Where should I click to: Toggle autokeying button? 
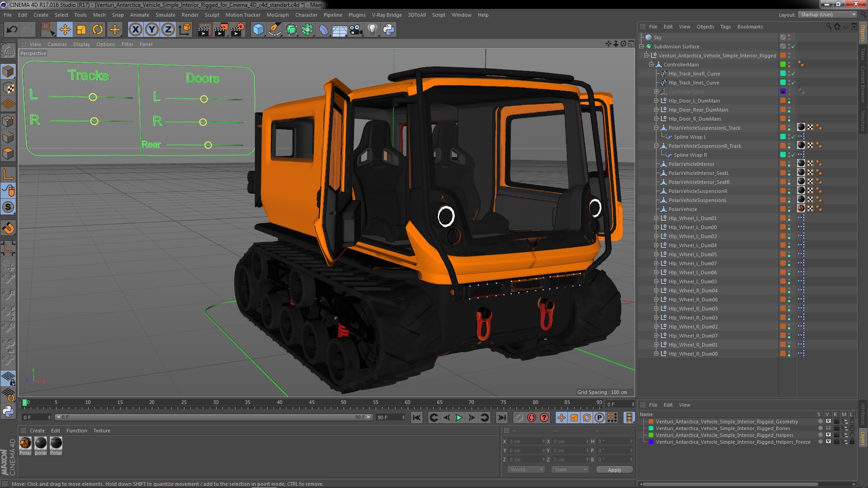[x=532, y=418]
